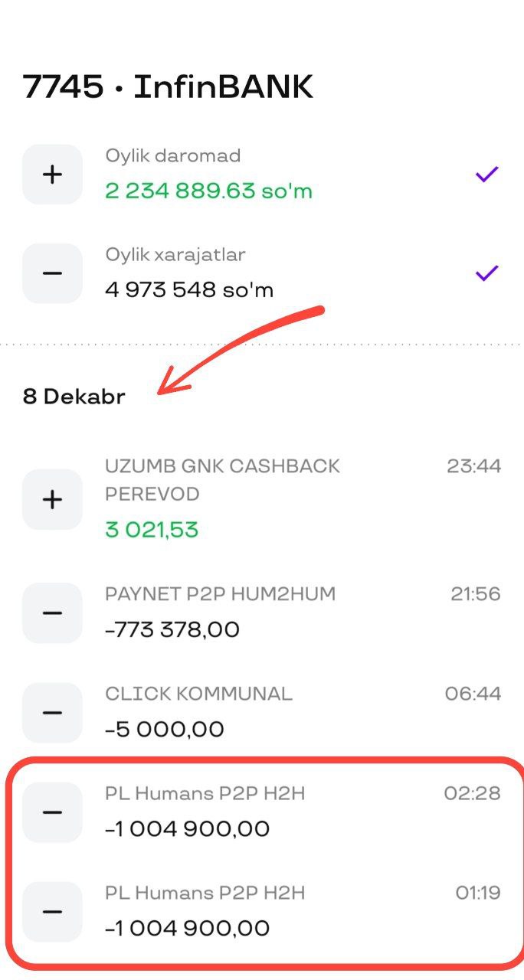Tap the -773 378,00 amount
Screen dimensions: 524x980
click(x=172, y=630)
